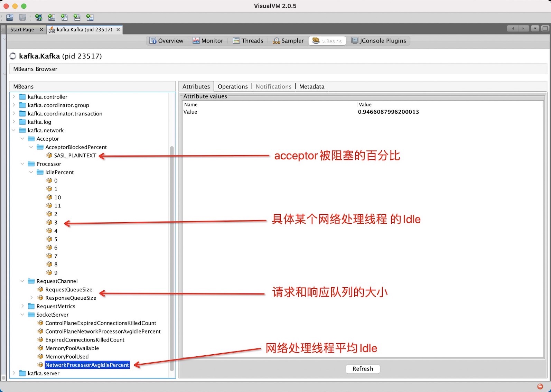This screenshot has width=551, height=392.
Task: Switch to the Operations tab
Action: pyautogui.click(x=232, y=87)
